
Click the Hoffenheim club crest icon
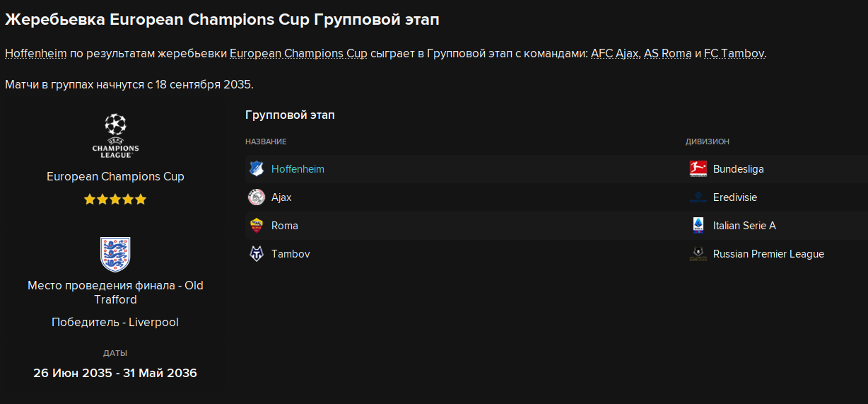256,169
